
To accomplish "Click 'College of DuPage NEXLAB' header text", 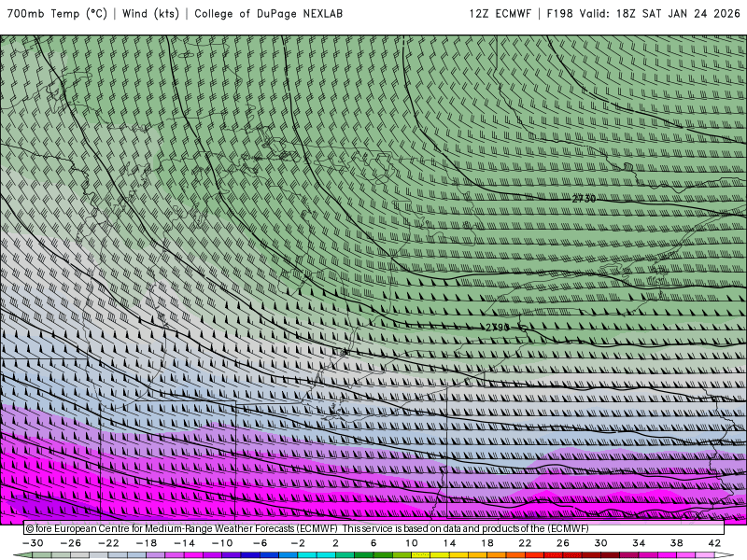I will pyautogui.click(x=268, y=14).
